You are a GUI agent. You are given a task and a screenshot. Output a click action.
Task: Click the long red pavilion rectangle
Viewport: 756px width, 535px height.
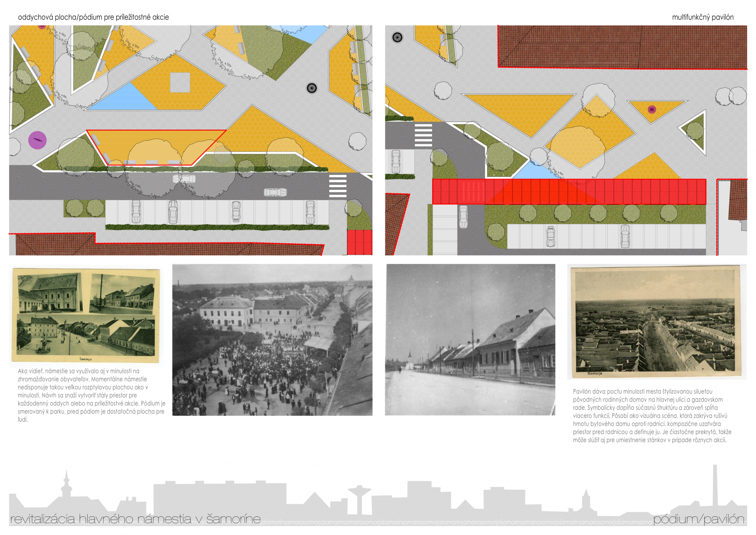click(x=569, y=192)
